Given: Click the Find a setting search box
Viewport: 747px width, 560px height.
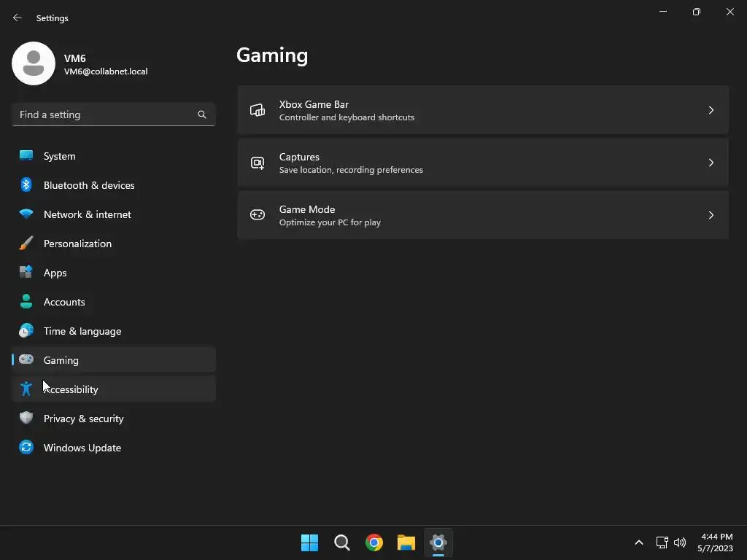Looking at the screenshot, I should (113, 114).
